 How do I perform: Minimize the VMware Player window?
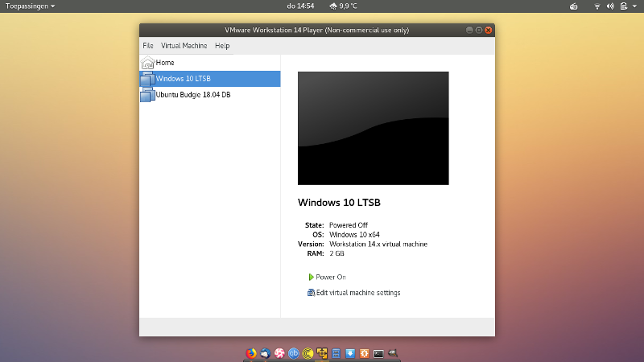tap(469, 30)
